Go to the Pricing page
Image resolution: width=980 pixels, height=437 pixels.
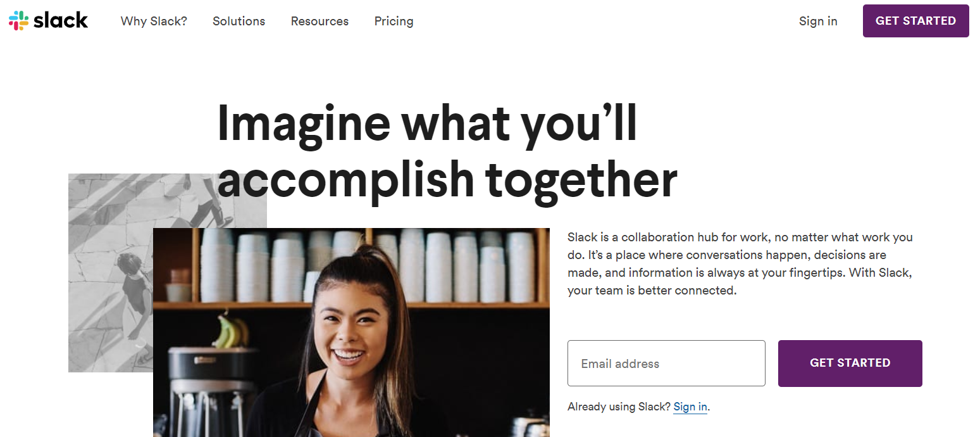pos(394,21)
